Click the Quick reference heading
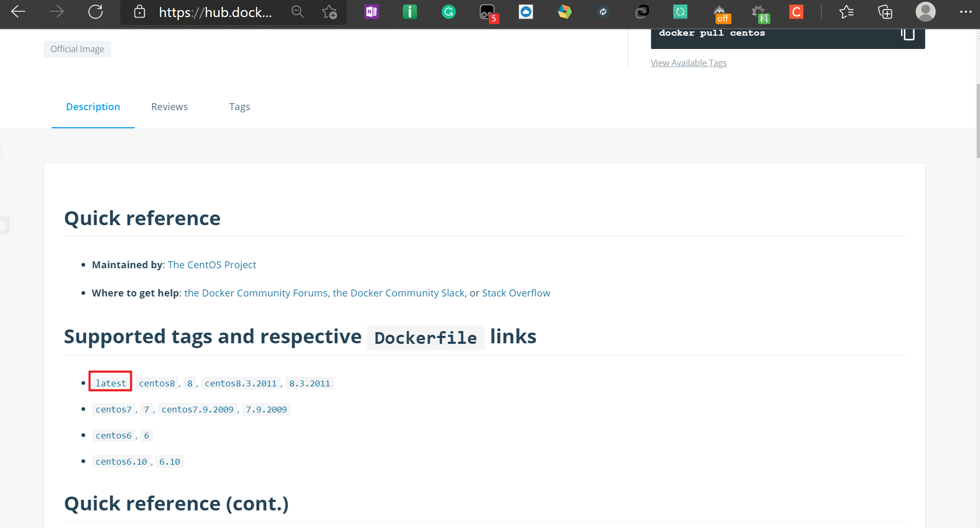 pos(142,218)
